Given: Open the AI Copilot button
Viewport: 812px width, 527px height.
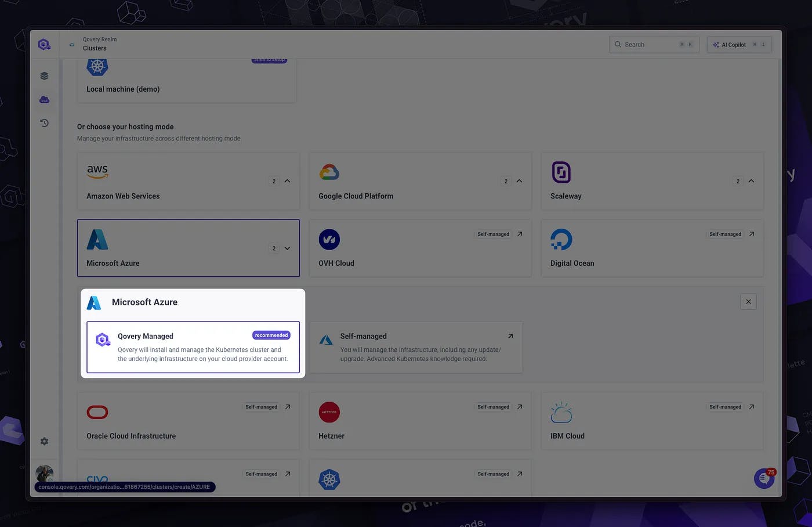Looking at the screenshot, I should (739, 45).
